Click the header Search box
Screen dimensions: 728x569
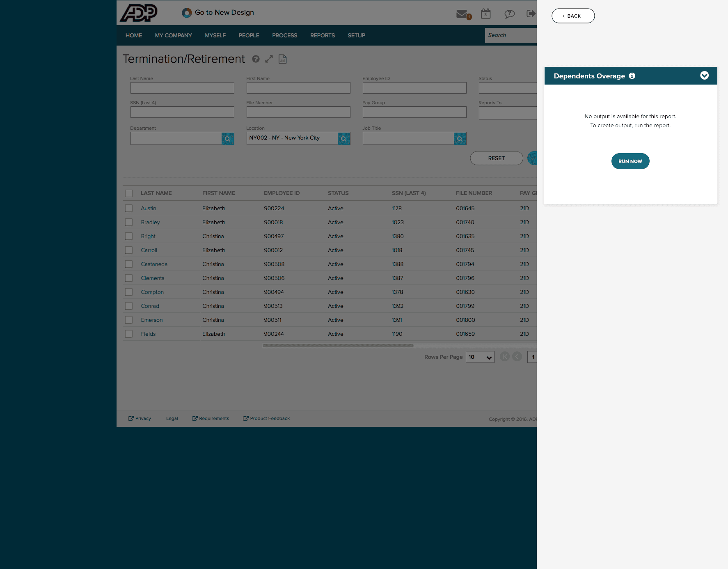[x=511, y=35]
